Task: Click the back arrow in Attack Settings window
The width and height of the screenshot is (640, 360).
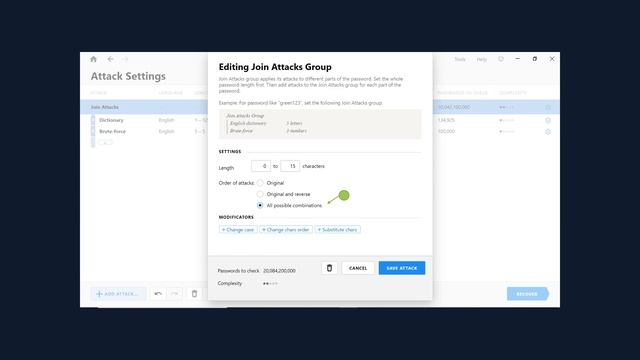Action: pos(111,59)
